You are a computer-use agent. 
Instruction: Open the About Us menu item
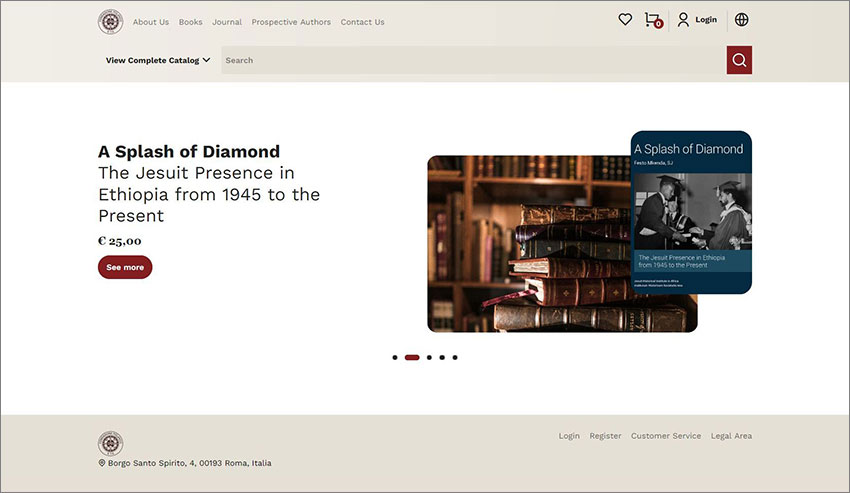click(151, 22)
